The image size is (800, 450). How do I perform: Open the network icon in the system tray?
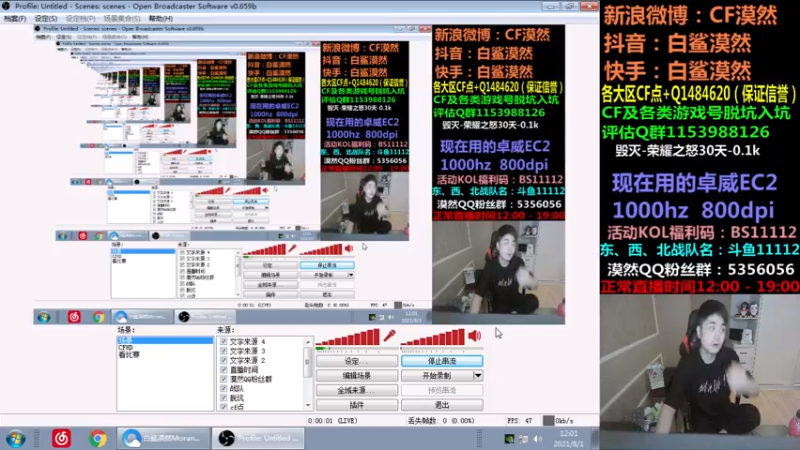pos(523,439)
